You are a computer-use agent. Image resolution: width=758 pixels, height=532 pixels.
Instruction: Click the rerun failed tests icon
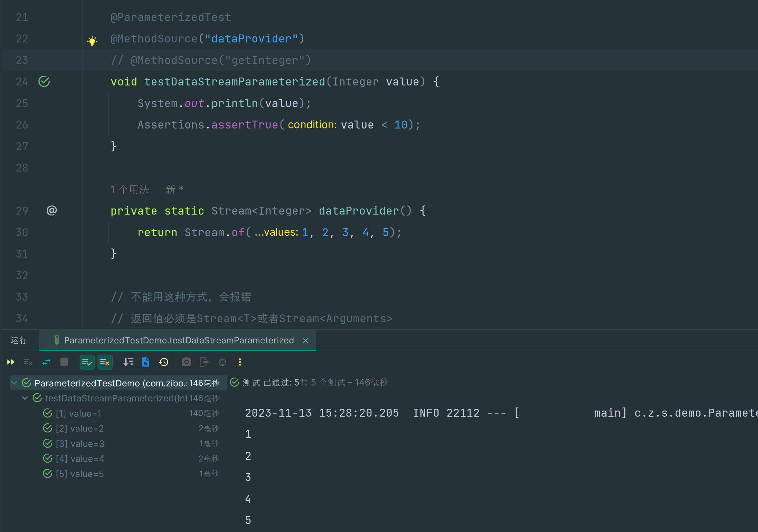pyautogui.click(x=28, y=362)
